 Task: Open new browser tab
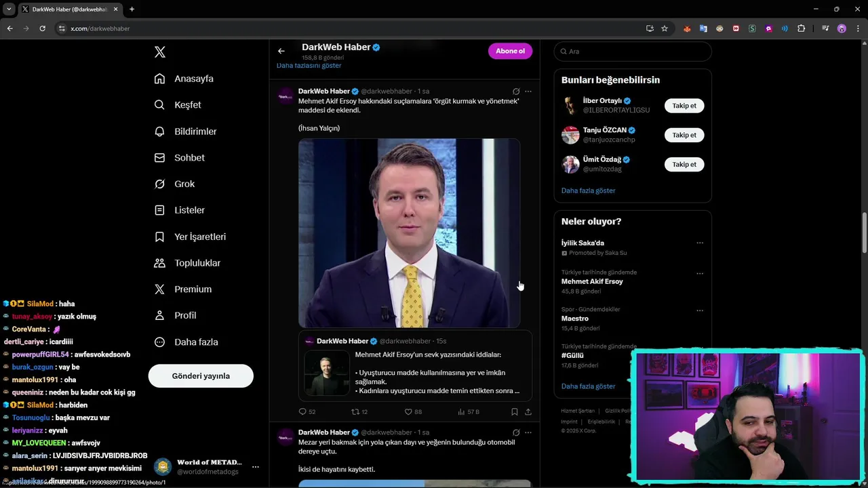tap(132, 9)
